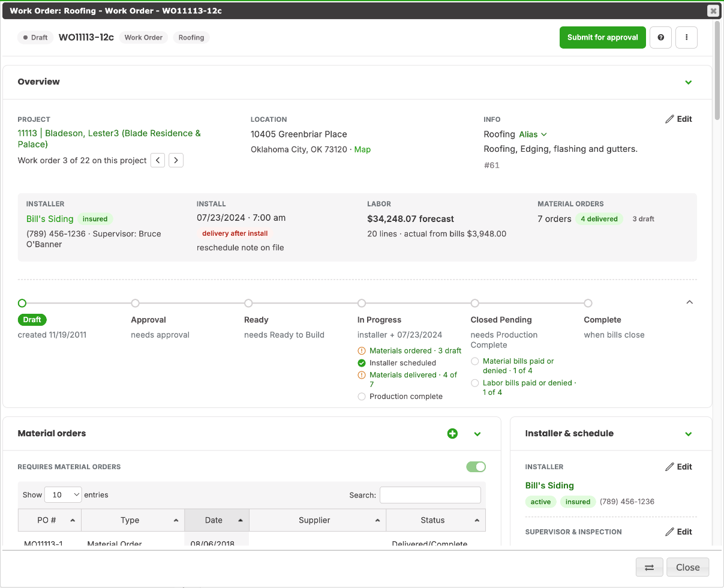Collapse the Overview section chevron

[689, 82]
